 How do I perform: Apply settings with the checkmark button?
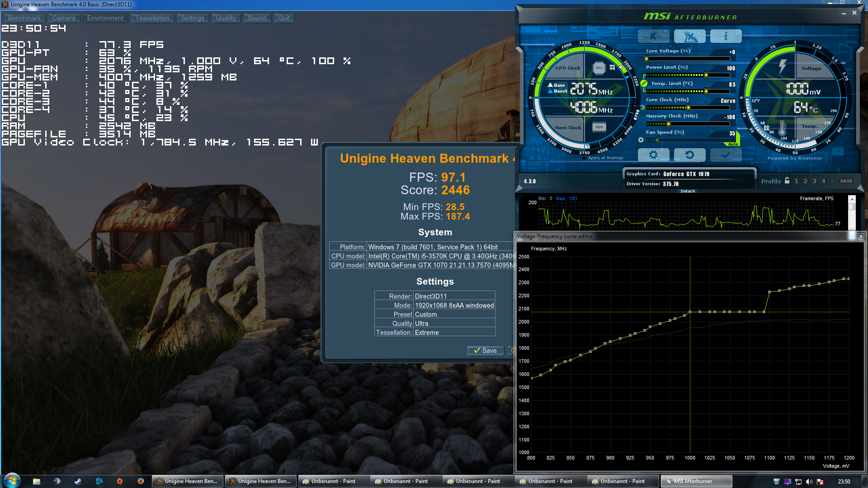pyautogui.click(x=726, y=155)
